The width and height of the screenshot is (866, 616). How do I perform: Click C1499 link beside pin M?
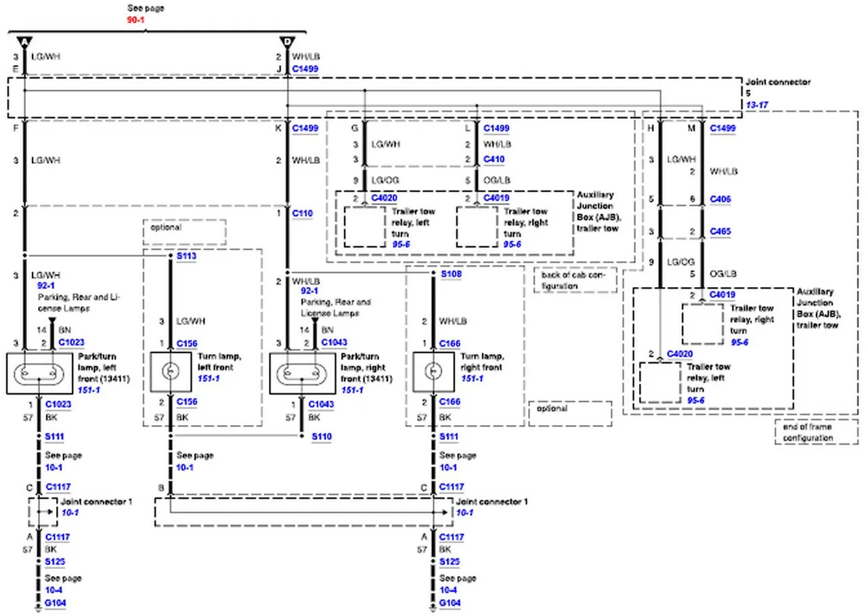point(722,127)
